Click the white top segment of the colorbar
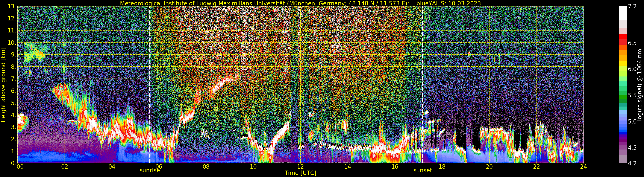644x177 pixels. (x=623, y=13)
